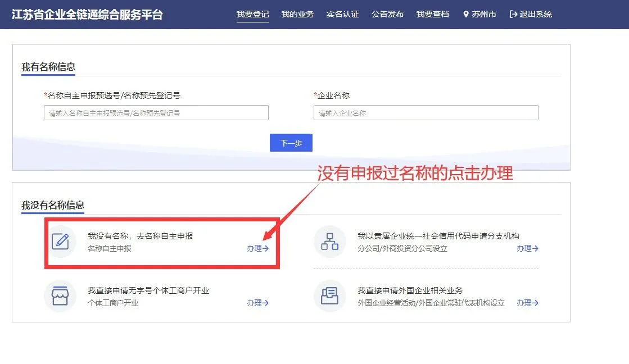Click the storefront icon for individual business
629x364 pixels.
(60, 296)
